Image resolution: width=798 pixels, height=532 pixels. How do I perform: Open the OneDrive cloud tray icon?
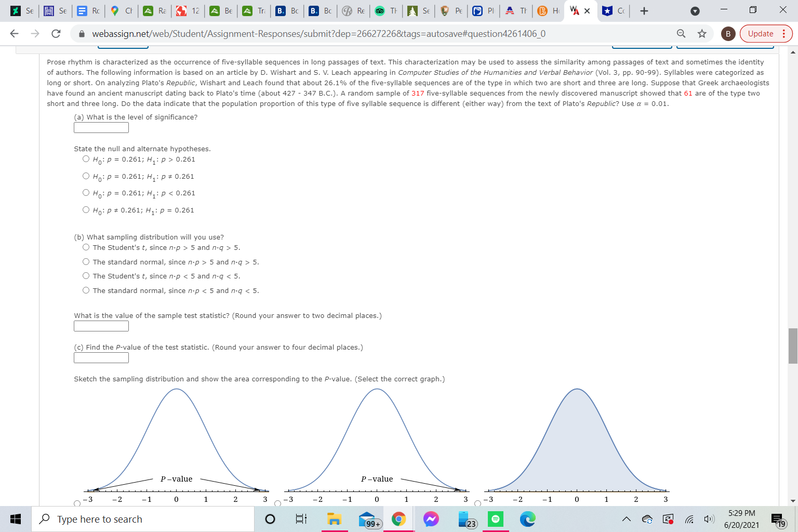coord(647,519)
